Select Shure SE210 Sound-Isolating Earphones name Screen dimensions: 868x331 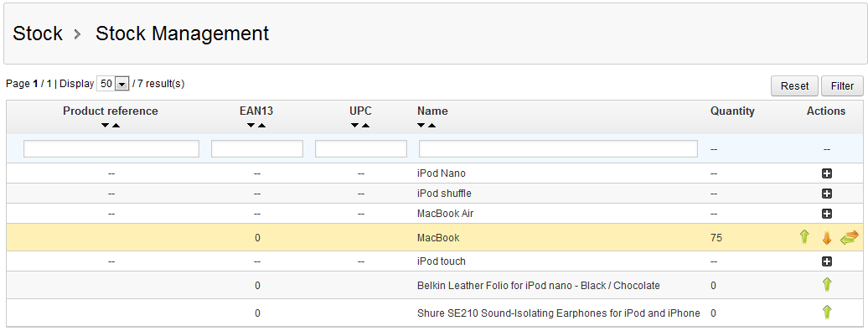[559, 313]
